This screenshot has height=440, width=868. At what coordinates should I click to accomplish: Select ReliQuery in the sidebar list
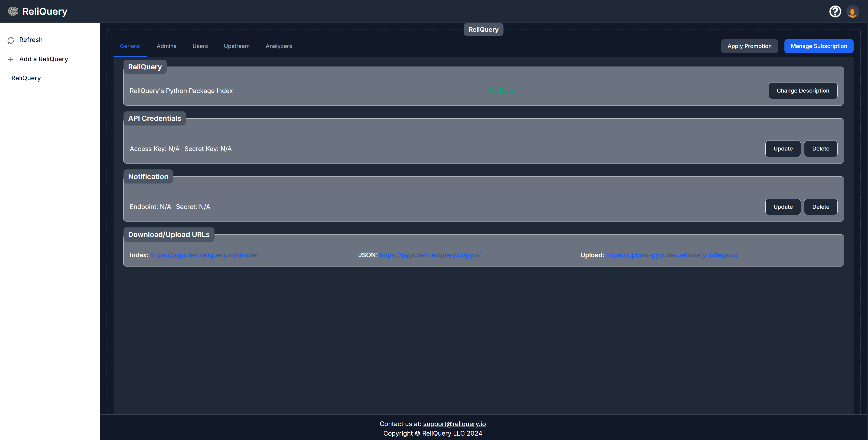[x=26, y=78]
